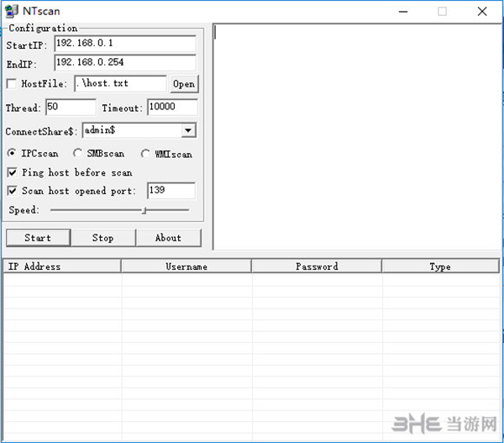Enable the HostFile checkbox
Image resolution: width=504 pixels, height=443 pixels.
pos(12,84)
